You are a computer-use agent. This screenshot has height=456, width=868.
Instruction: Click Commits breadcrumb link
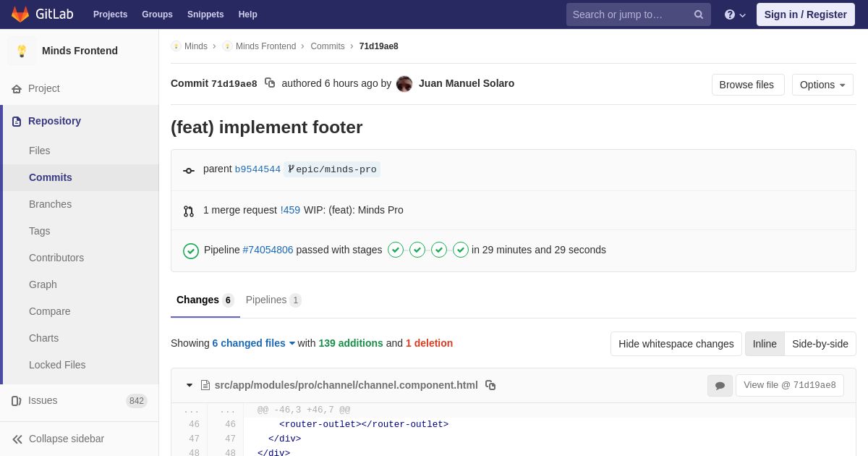tap(328, 46)
